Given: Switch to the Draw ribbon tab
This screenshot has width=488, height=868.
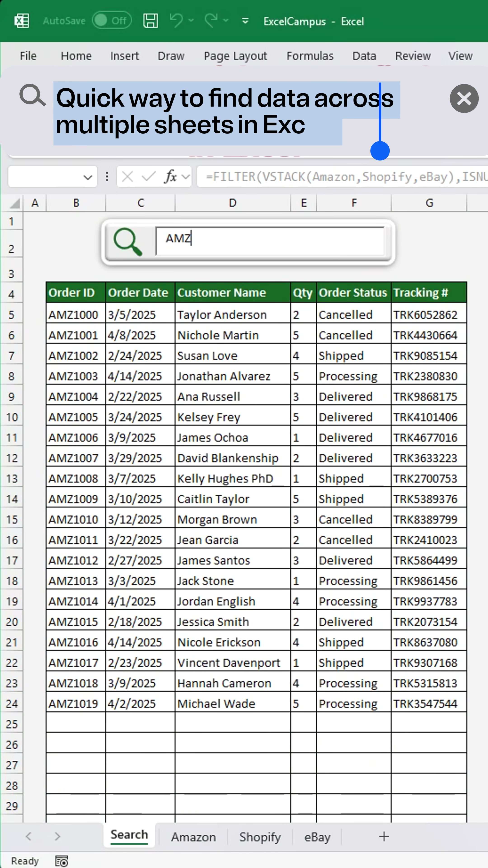Looking at the screenshot, I should (x=171, y=56).
